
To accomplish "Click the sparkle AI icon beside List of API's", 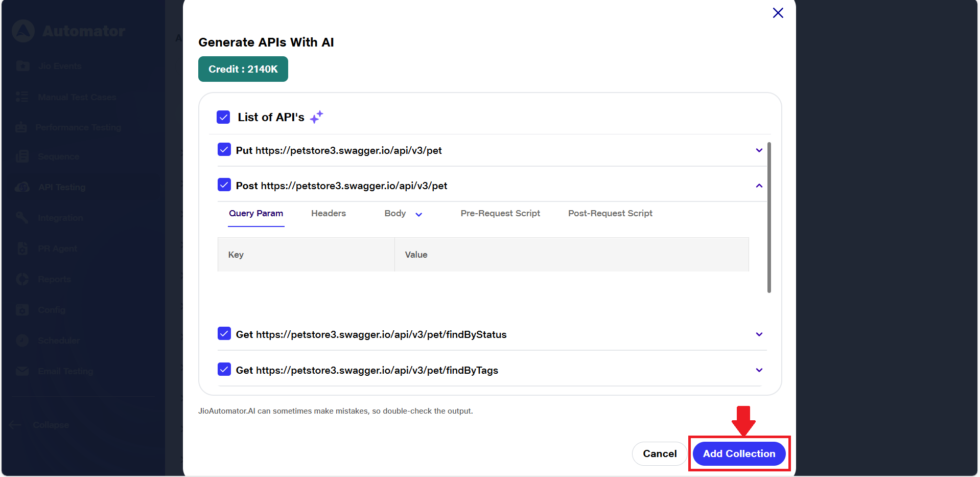I will (316, 117).
